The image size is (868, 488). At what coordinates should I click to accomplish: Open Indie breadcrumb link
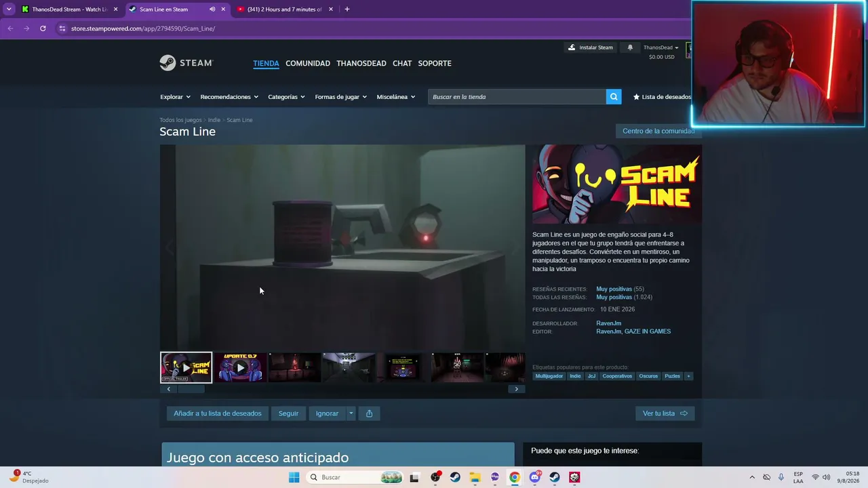pyautogui.click(x=214, y=120)
